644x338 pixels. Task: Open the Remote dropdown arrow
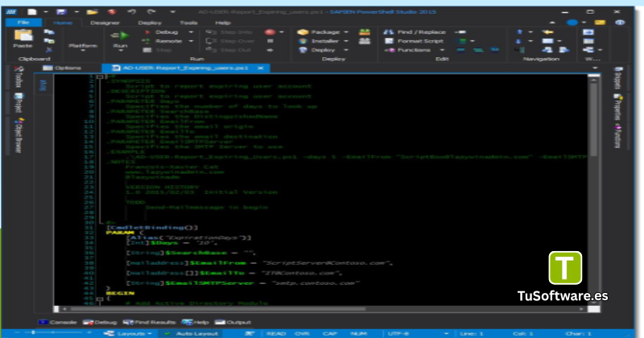click(x=191, y=41)
